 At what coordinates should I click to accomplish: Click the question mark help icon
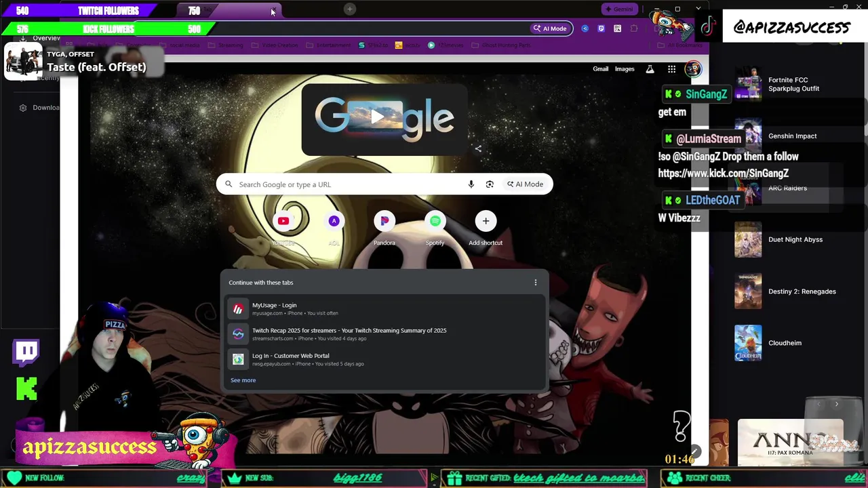pos(681,426)
